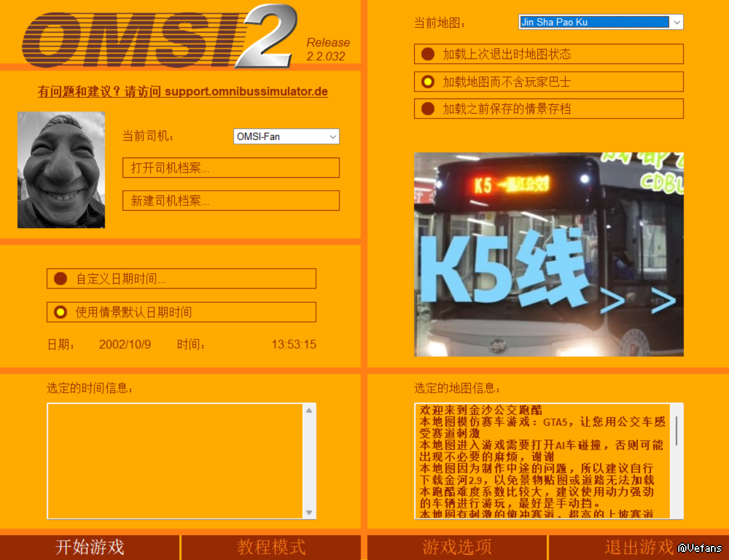729x560 pixels.
Task: Start the game with 开始游戏
Action: coord(90,547)
